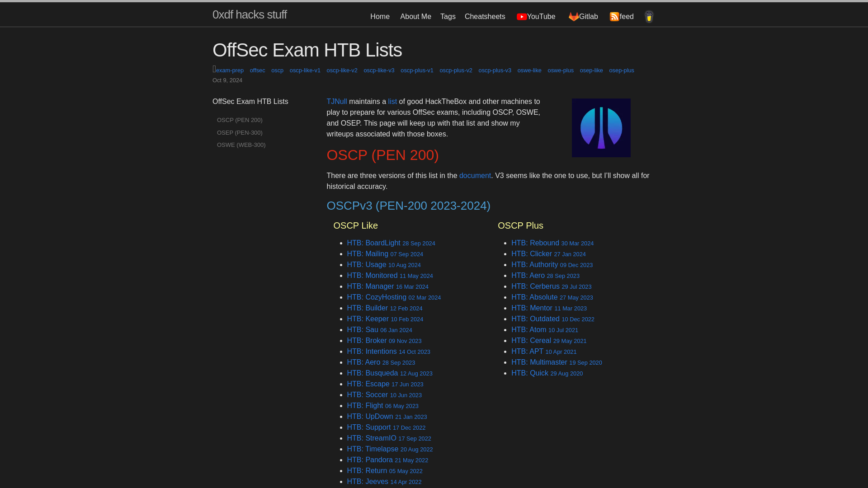
Task: Select the oswe-like tag
Action: [529, 70]
